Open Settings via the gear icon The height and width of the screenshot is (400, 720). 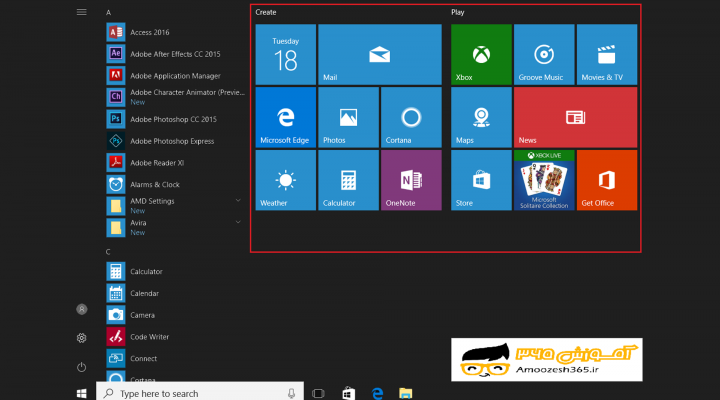point(81,338)
